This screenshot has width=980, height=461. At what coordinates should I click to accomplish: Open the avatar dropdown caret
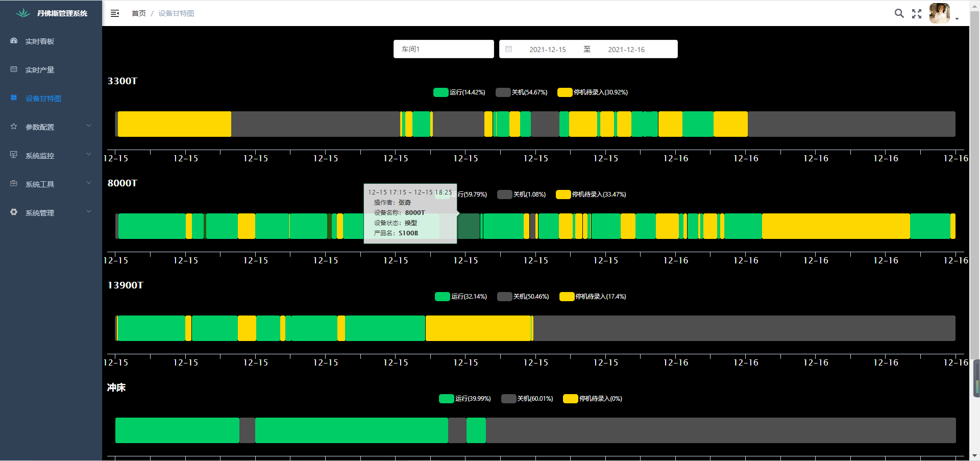(x=957, y=19)
